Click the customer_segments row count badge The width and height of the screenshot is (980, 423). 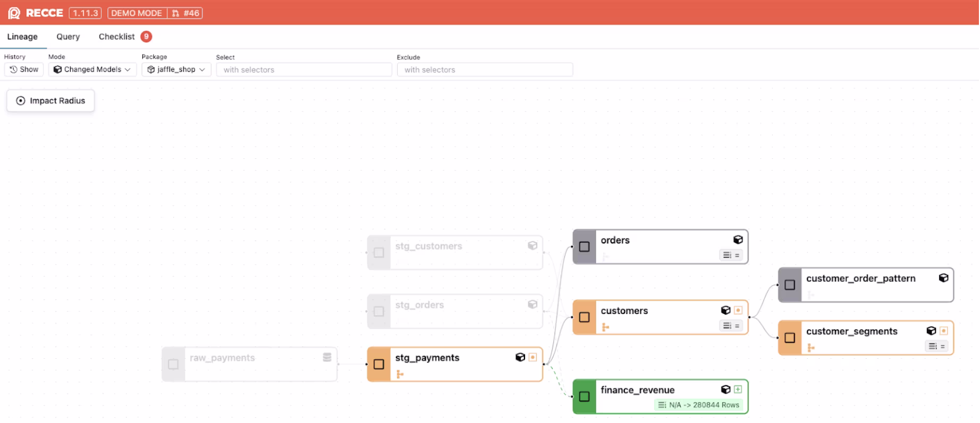click(x=936, y=346)
